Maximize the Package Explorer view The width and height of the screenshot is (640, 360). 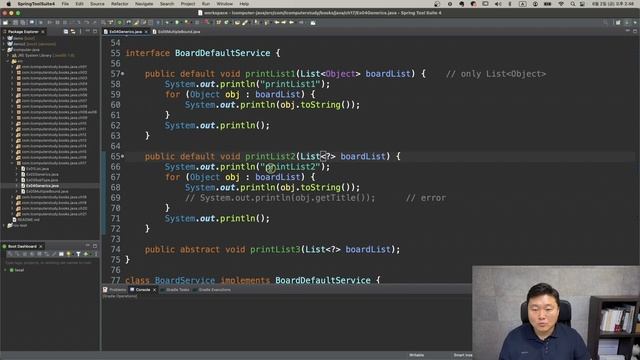coord(95,31)
